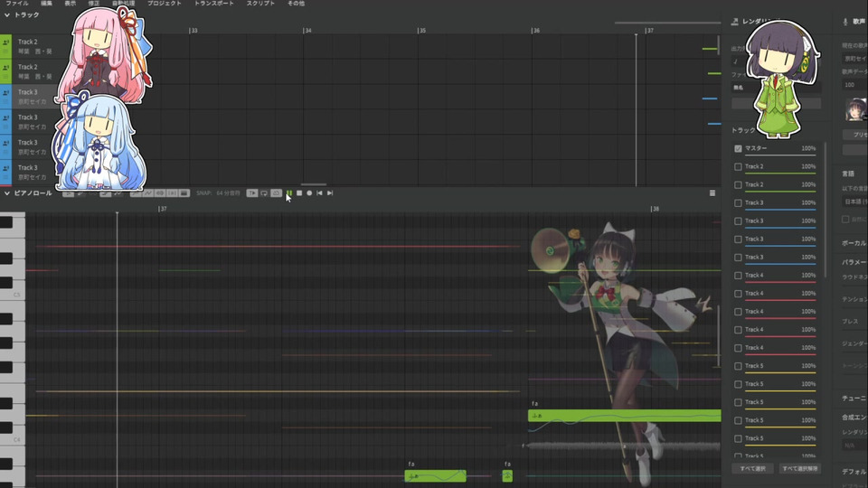Select the pointer tool in piano roll toolbar
The height and width of the screenshot is (488, 868).
(x=68, y=193)
